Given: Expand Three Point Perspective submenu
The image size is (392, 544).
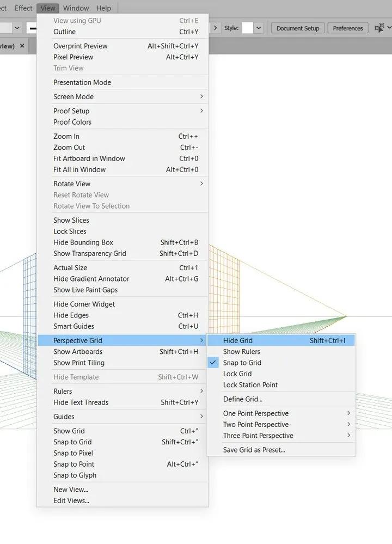Looking at the screenshot, I should (x=281, y=436).
